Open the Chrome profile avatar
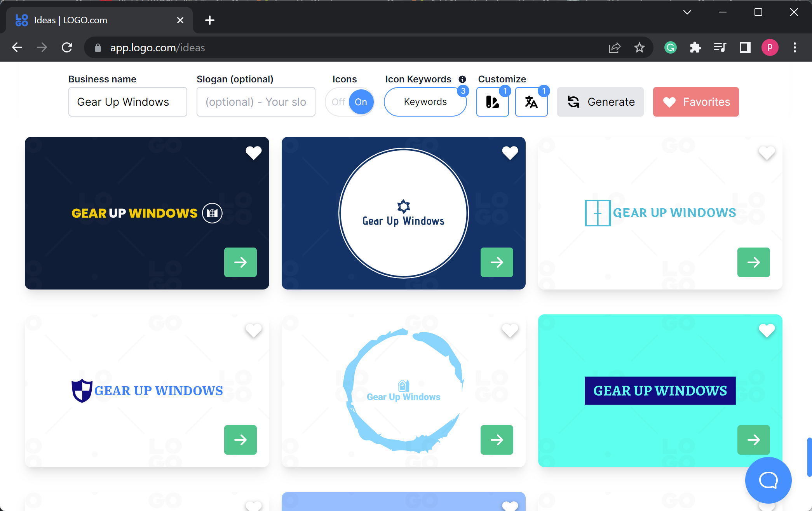 click(770, 47)
